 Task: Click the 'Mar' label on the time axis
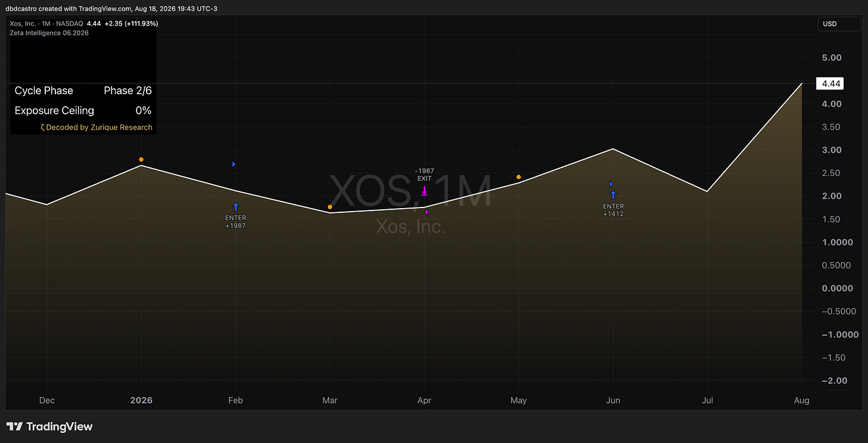pyautogui.click(x=330, y=401)
